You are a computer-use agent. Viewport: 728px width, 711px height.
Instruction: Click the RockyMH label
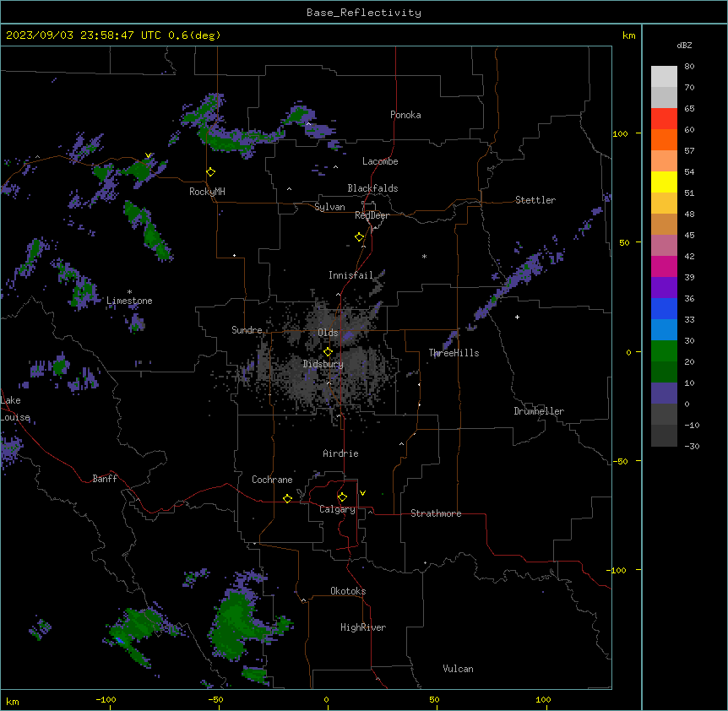[x=207, y=192]
